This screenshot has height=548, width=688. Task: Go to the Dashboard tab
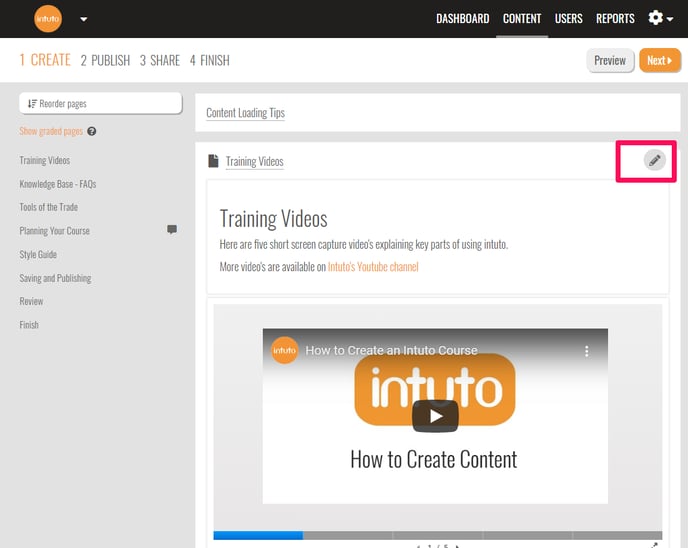pos(462,18)
